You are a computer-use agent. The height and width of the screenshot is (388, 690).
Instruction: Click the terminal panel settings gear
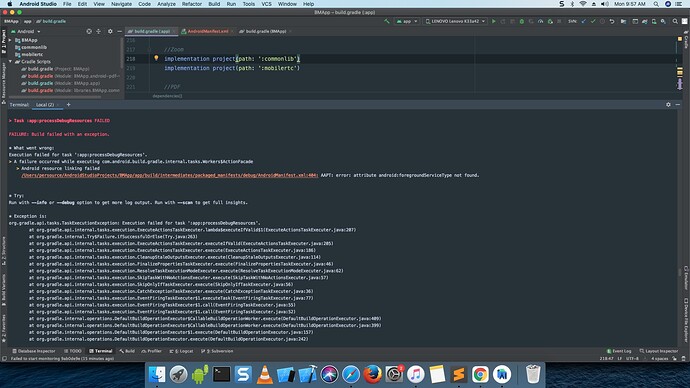coord(668,105)
